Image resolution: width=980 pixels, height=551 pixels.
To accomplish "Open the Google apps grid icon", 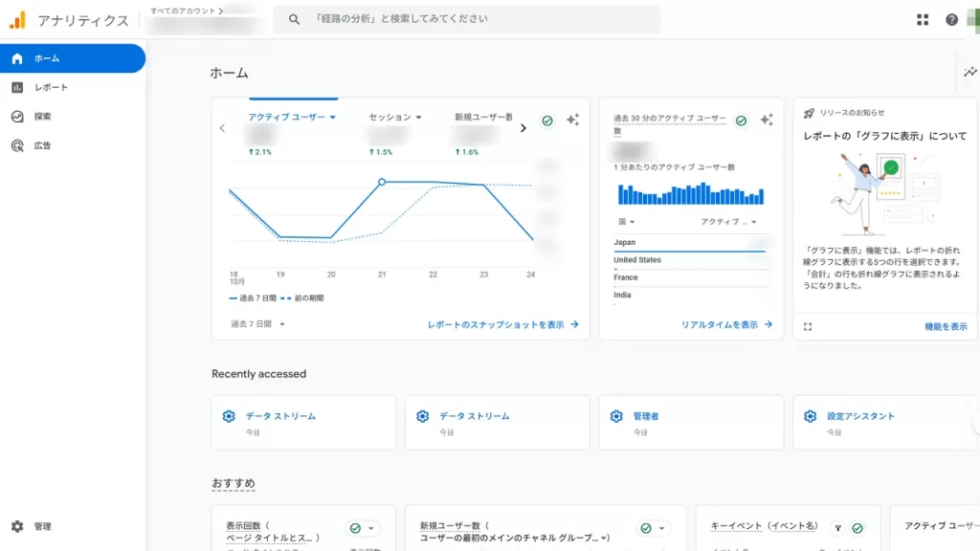I will coord(923,19).
